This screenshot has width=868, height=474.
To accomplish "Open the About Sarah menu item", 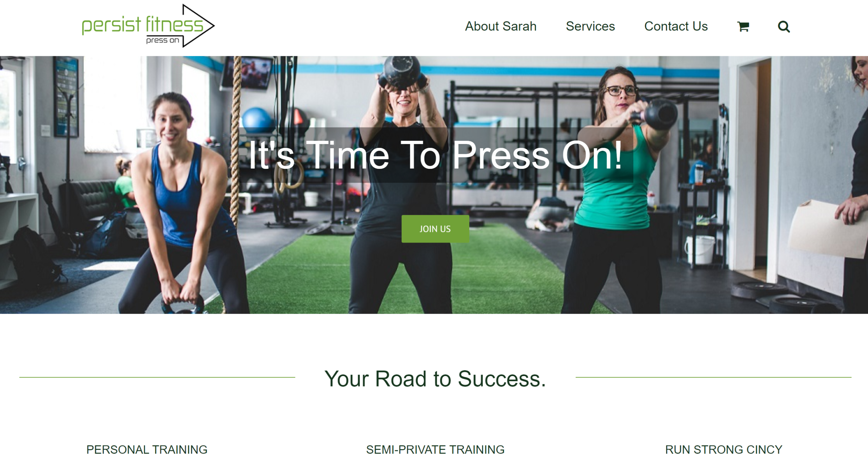I will pyautogui.click(x=500, y=26).
